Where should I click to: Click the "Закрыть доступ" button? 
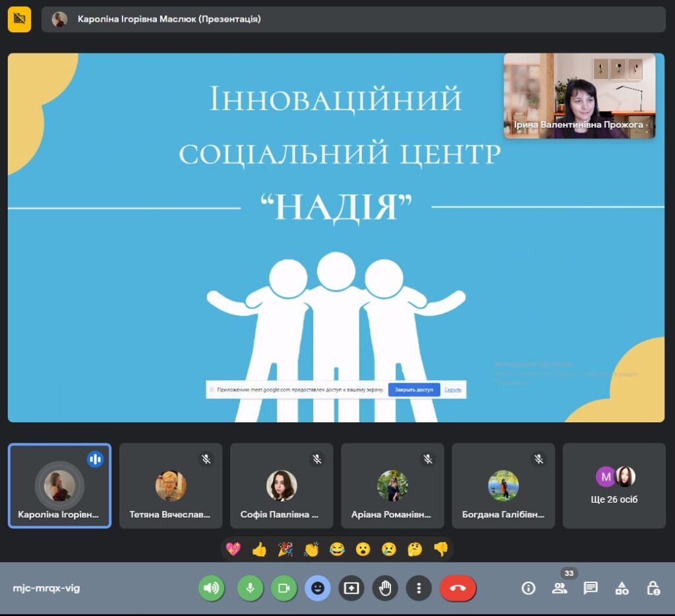[x=414, y=390]
